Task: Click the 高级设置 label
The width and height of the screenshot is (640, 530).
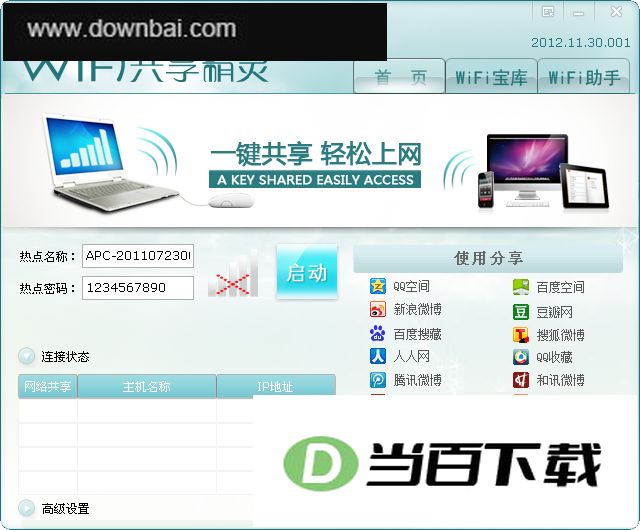Action: click(x=65, y=509)
